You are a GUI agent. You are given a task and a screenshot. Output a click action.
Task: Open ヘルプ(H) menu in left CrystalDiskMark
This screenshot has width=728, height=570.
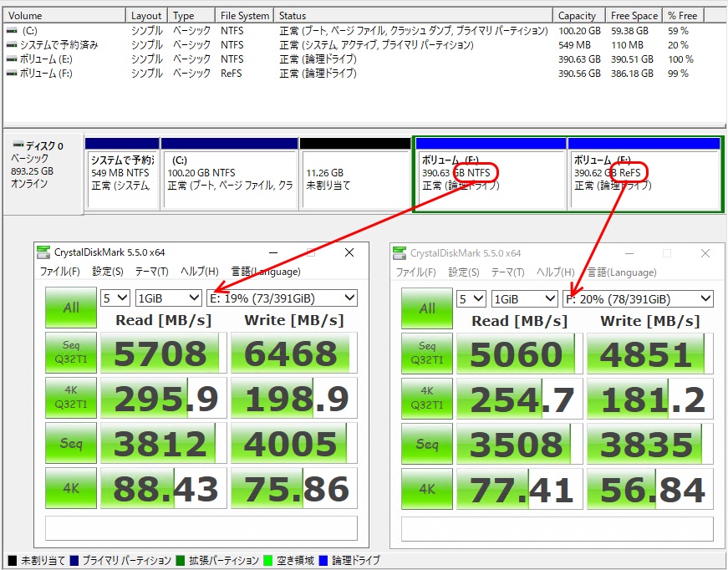pyautogui.click(x=200, y=272)
